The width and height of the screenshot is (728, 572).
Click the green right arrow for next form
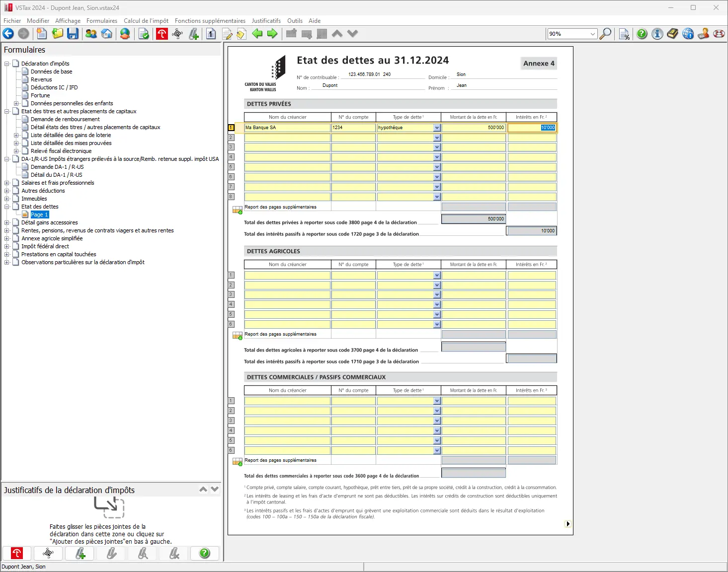(272, 34)
